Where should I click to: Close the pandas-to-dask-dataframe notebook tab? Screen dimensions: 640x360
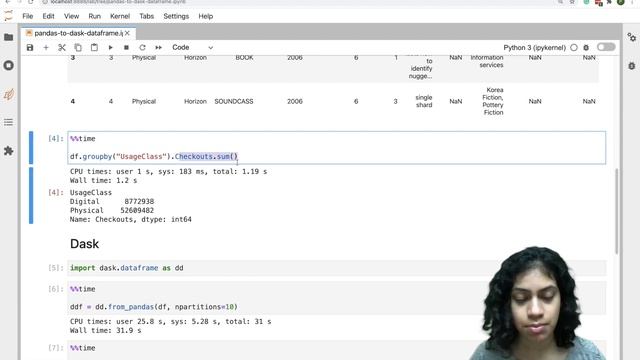click(x=128, y=33)
